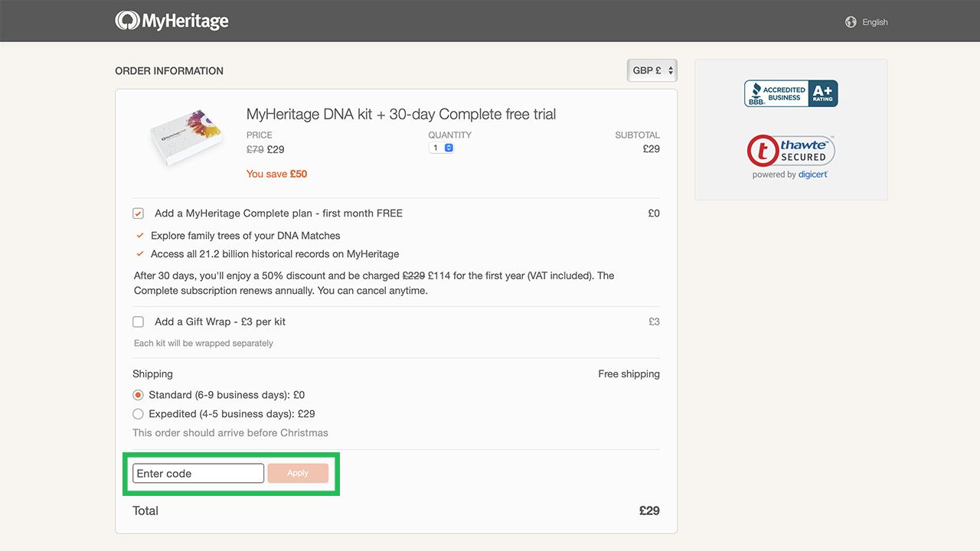This screenshot has height=551, width=980.
Task: Open the quantity dropdown
Action: click(x=442, y=148)
